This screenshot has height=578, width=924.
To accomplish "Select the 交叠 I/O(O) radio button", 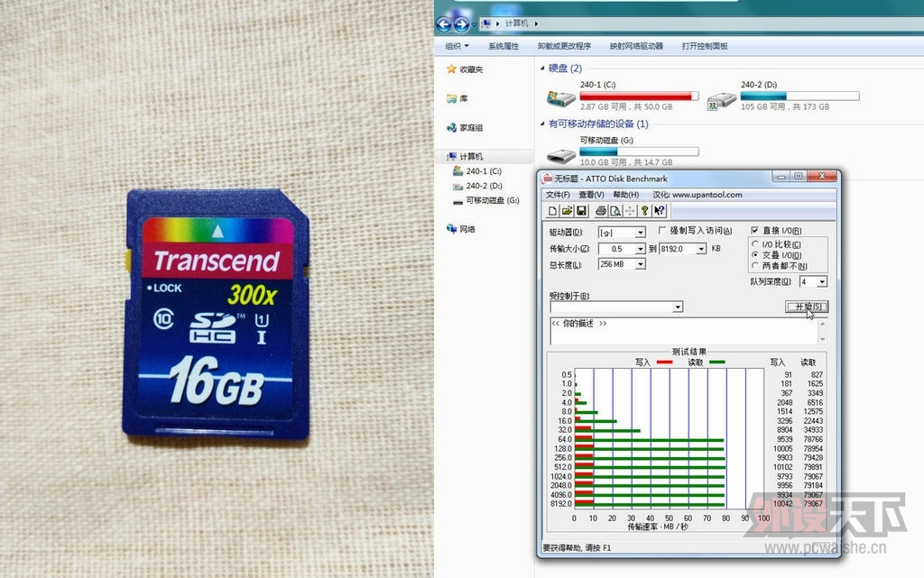I will [755, 255].
